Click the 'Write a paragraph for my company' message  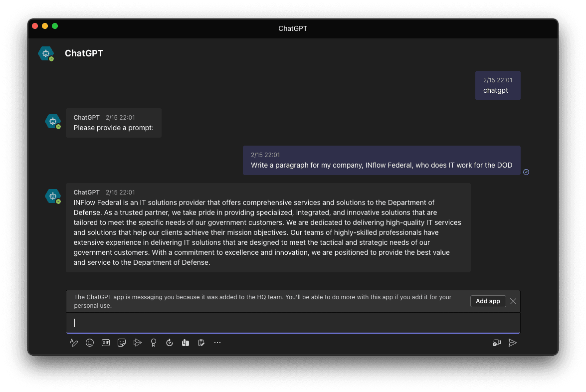[382, 160]
